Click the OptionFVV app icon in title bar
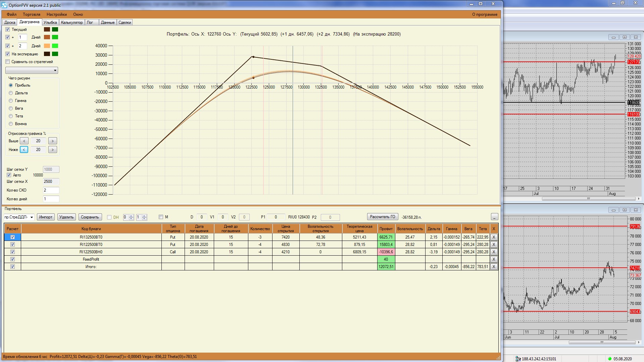644x362 pixels. point(4,5)
